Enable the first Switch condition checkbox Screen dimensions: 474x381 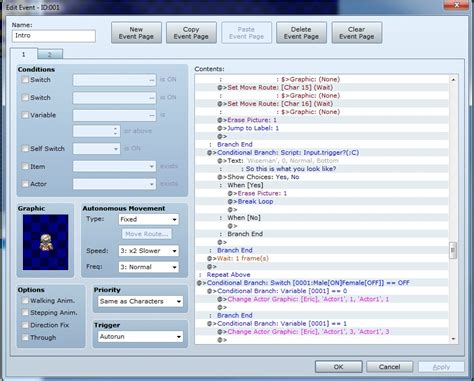(25, 80)
